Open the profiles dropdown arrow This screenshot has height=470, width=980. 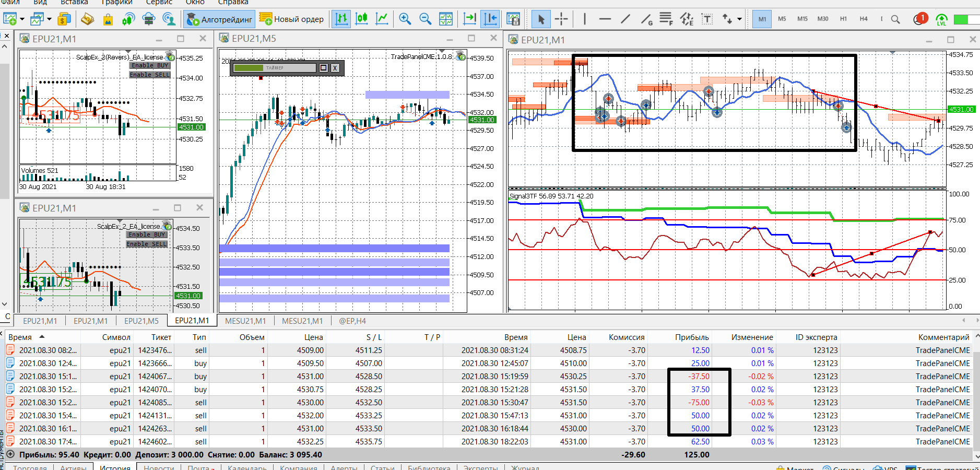[49, 19]
